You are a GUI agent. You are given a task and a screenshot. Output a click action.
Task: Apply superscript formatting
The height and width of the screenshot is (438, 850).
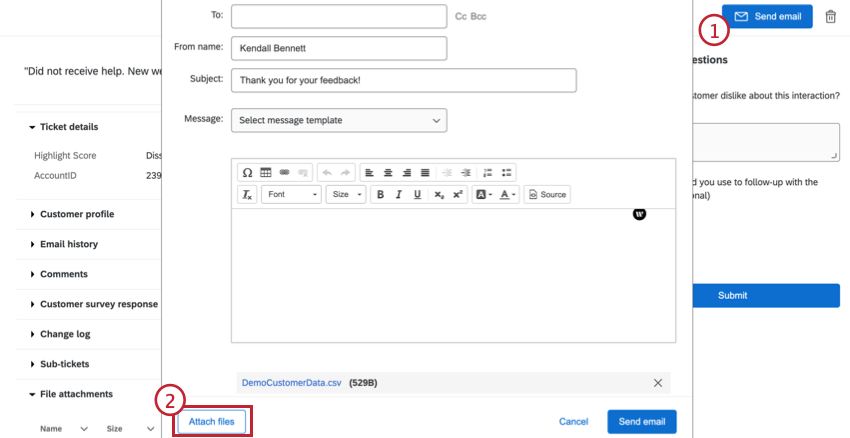point(458,195)
